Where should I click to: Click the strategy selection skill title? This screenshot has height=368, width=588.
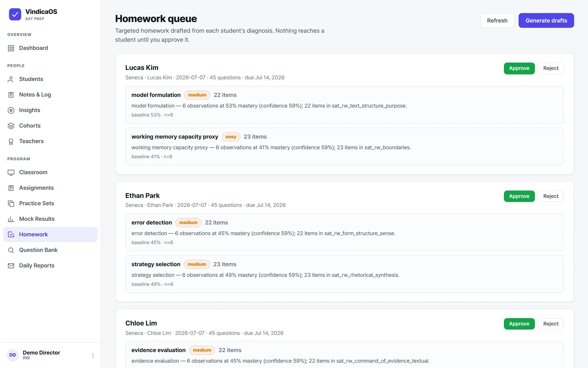click(156, 264)
